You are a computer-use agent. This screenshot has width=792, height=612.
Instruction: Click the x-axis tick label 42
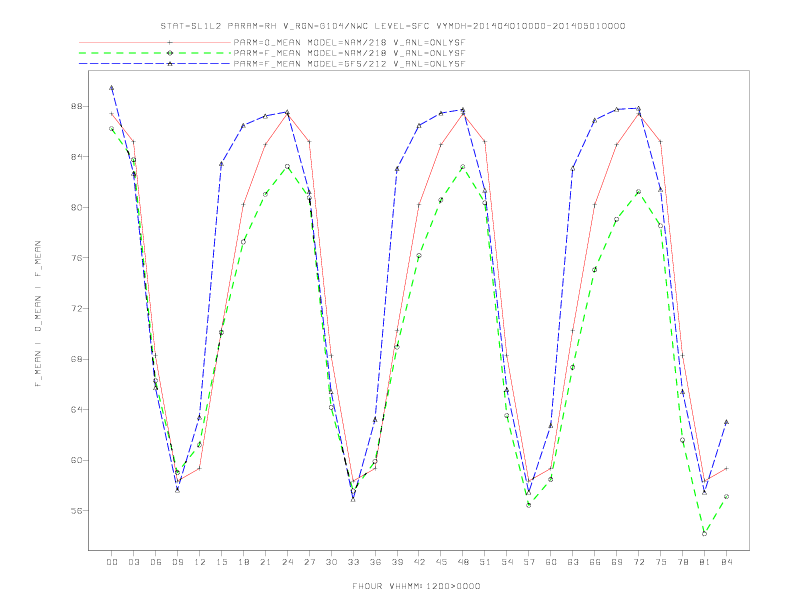(x=419, y=562)
